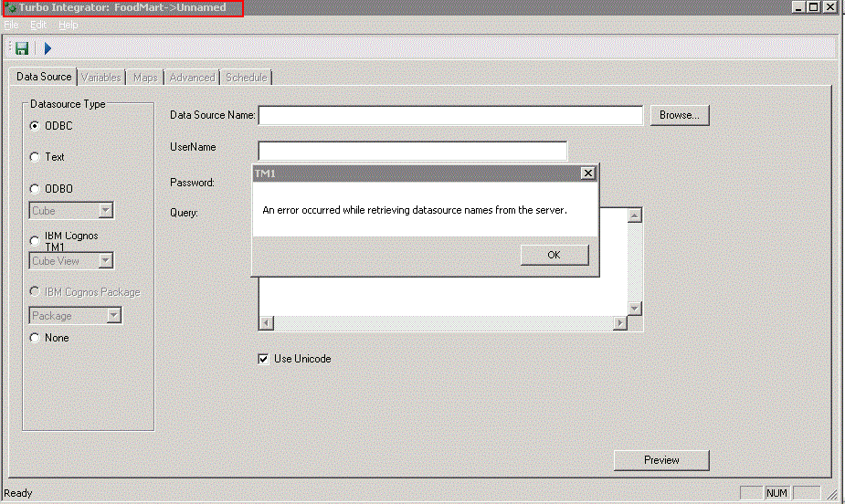Viewport: 845px width, 504px height.
Task: Select the Text datasource type
Action: point(35,157)
